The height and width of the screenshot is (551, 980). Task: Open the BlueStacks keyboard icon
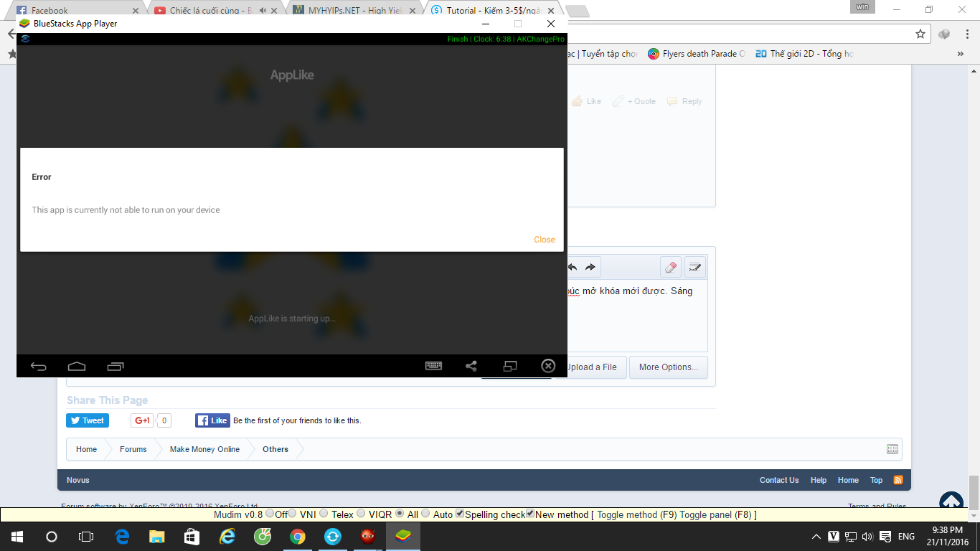tap(433, 366)
